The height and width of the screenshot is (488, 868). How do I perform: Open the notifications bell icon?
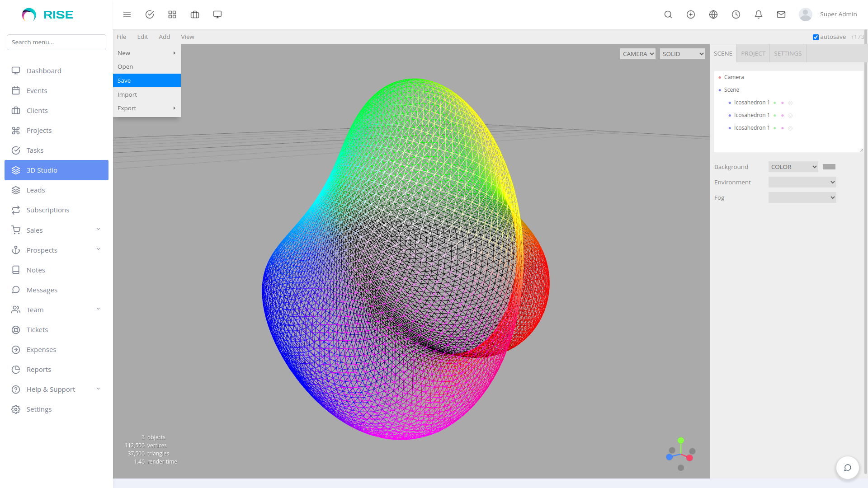point(758,14)
